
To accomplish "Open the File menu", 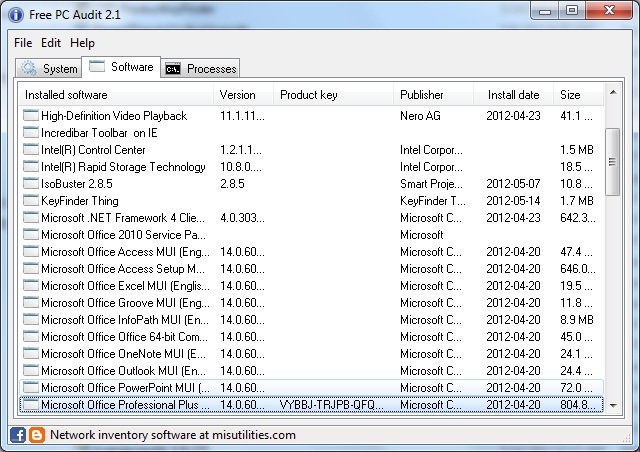I will click(x=23, y=43).
